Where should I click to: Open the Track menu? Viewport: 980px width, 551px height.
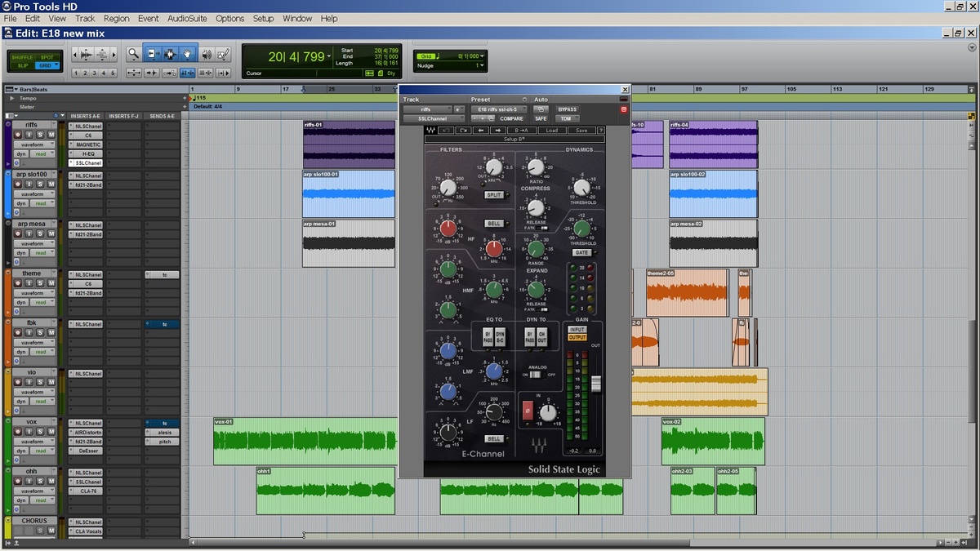[85, 18]
